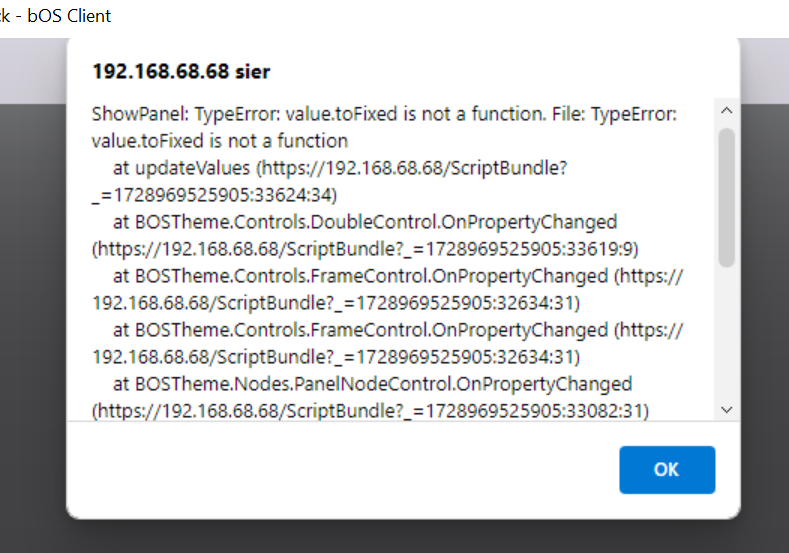Click the error message scrollbar thumb
Image resolution: width=789 pixels, height=553 pixels.
(x=727, y=195)
